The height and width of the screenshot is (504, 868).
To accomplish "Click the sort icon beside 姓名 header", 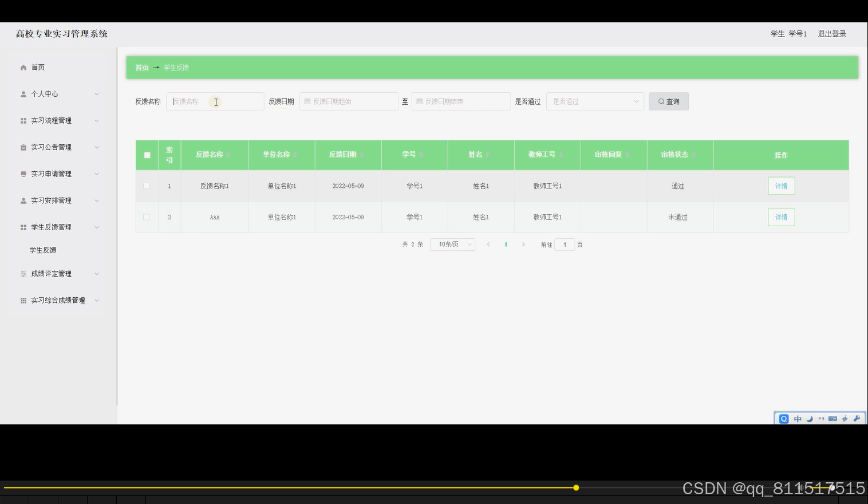I will point(487,155).
